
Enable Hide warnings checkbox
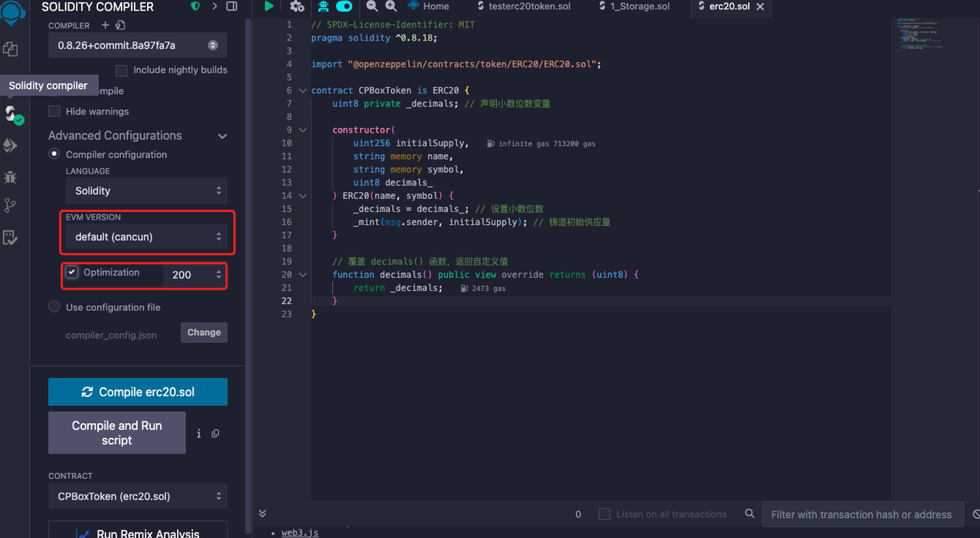54,112
